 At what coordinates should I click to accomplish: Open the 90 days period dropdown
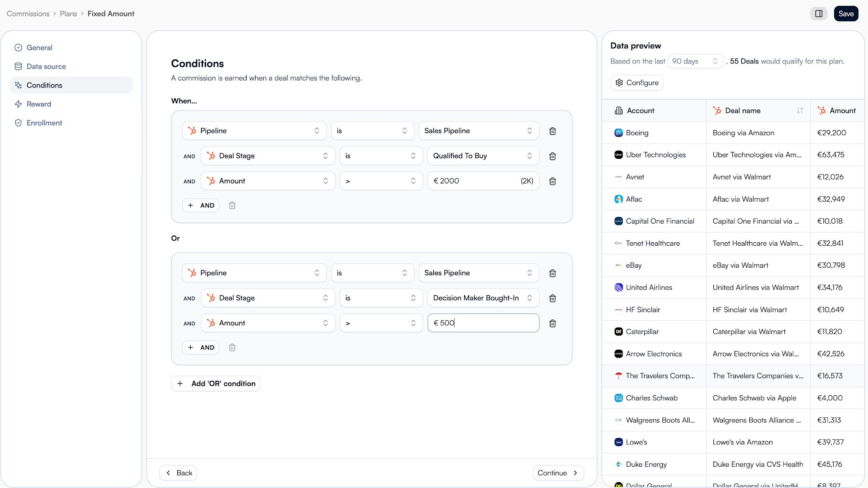695,61
